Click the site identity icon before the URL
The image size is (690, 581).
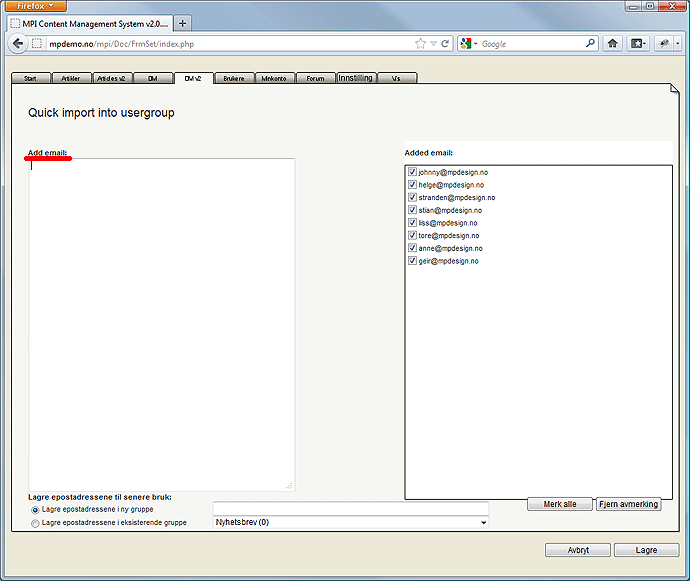37,44
